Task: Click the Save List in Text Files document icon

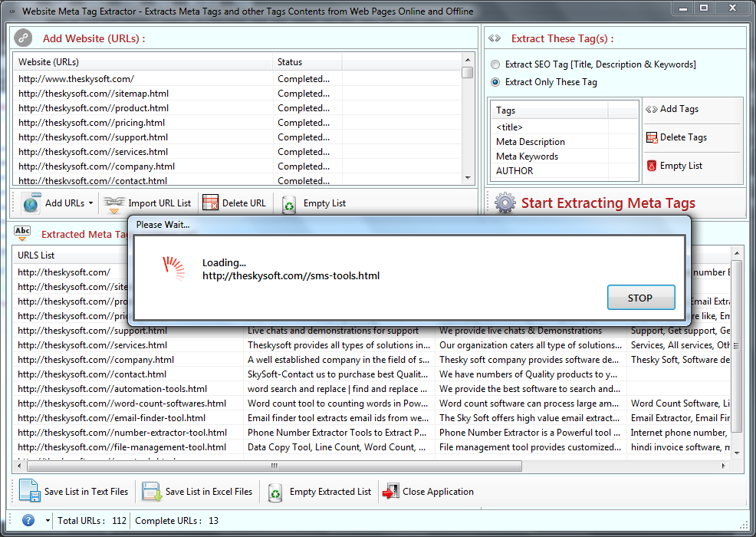Action: click(x=29, y=491)
